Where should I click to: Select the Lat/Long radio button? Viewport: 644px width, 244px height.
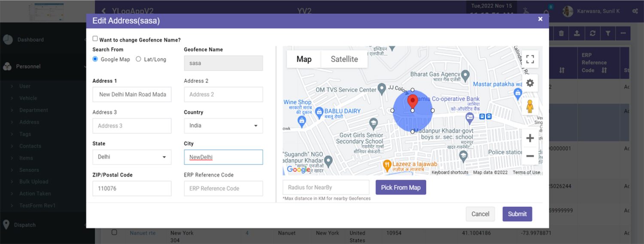pos(138,59)
